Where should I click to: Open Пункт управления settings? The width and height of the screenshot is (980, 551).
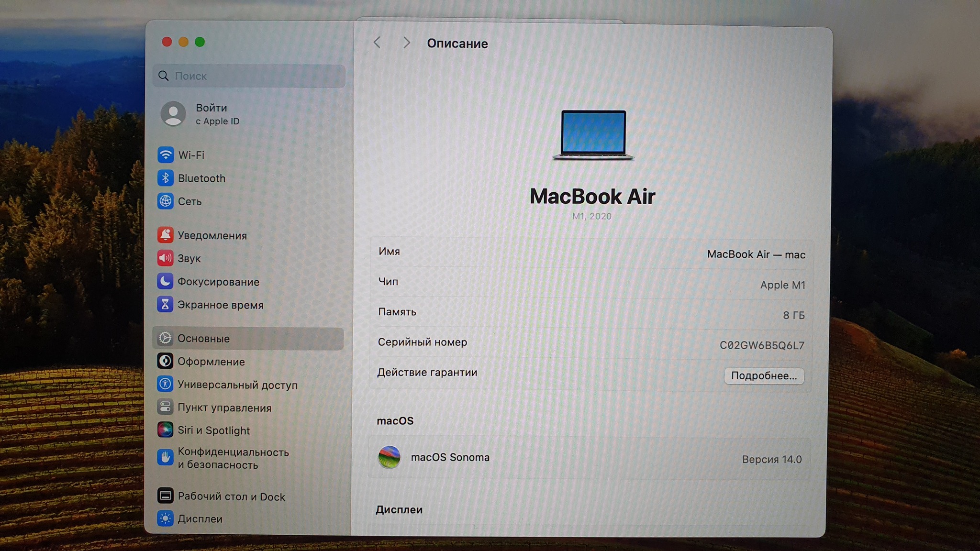click(x=224, y=408)
